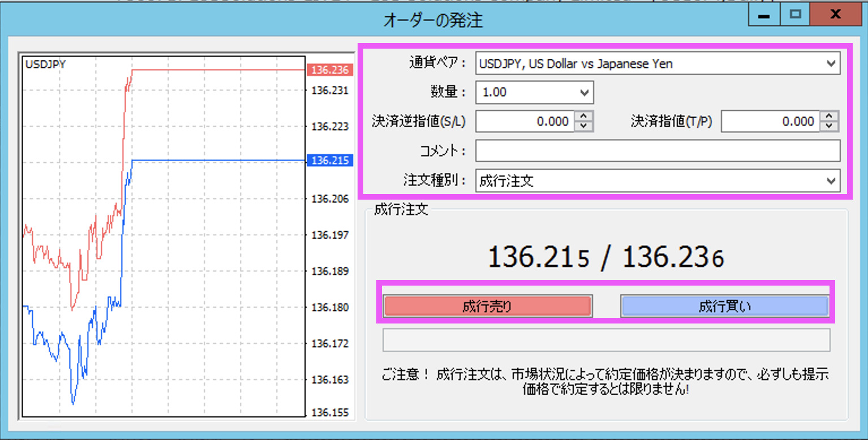The width and height of the screenshot is (868, 440).
Task: Click the USDJPY label on the chart
Action: 45,64
